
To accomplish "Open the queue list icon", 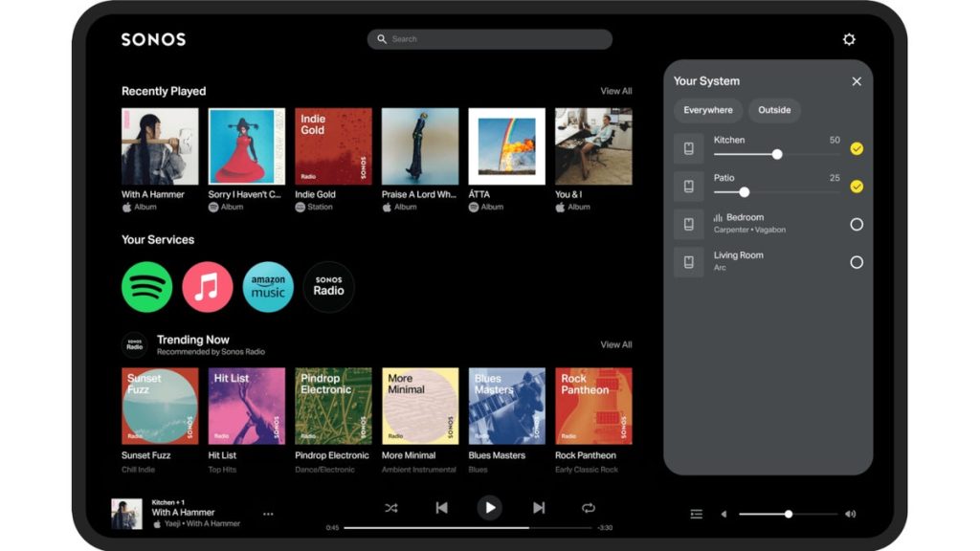I will tap(697, 514).
